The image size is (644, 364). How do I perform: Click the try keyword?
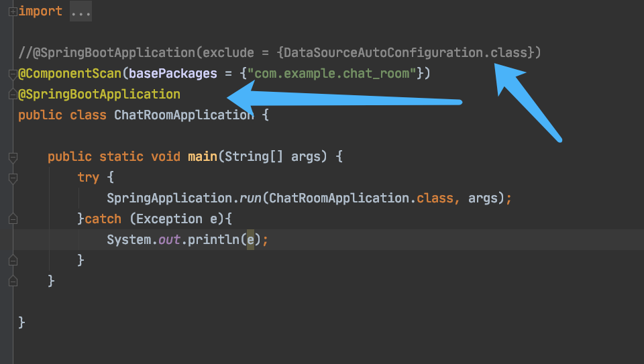pyautogui.click(x=89, y=178)
